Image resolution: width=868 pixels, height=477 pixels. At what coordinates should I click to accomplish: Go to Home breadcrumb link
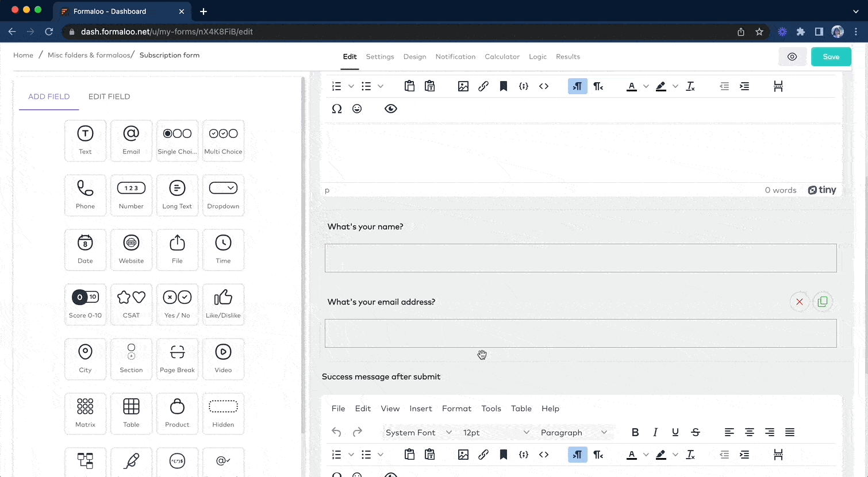click(x=23, y=55)
